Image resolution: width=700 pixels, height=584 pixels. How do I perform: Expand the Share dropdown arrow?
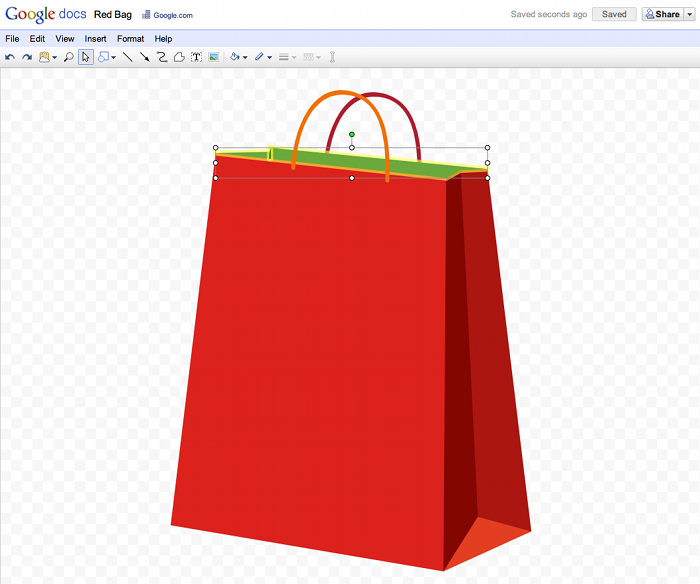[x=690, y=14]
